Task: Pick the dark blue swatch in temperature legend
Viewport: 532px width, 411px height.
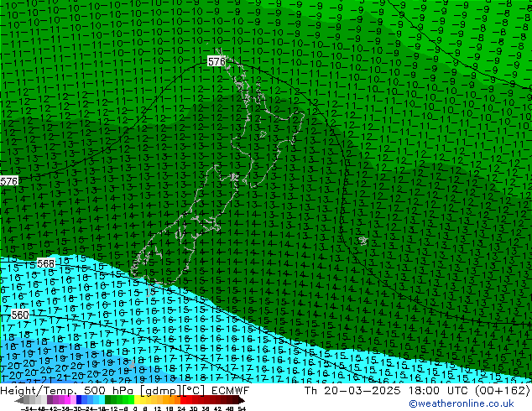Action: tap(79, 399)
